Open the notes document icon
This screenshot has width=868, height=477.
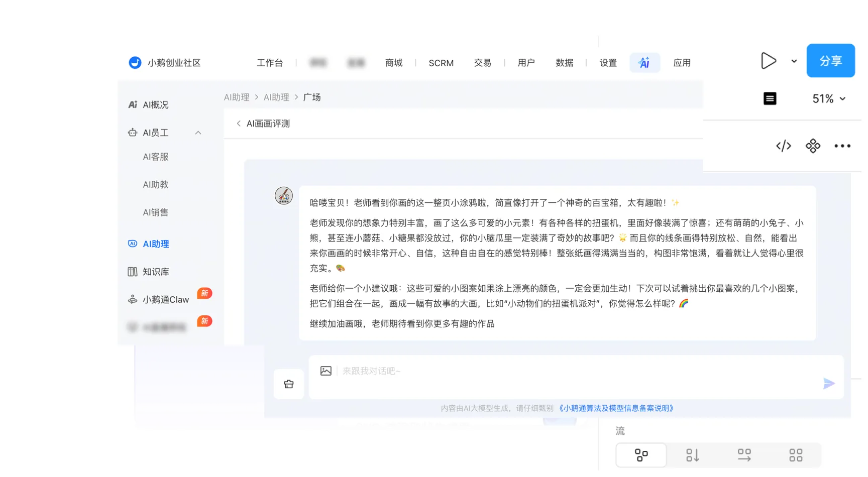pyautogui.click(x=770, y=98)
